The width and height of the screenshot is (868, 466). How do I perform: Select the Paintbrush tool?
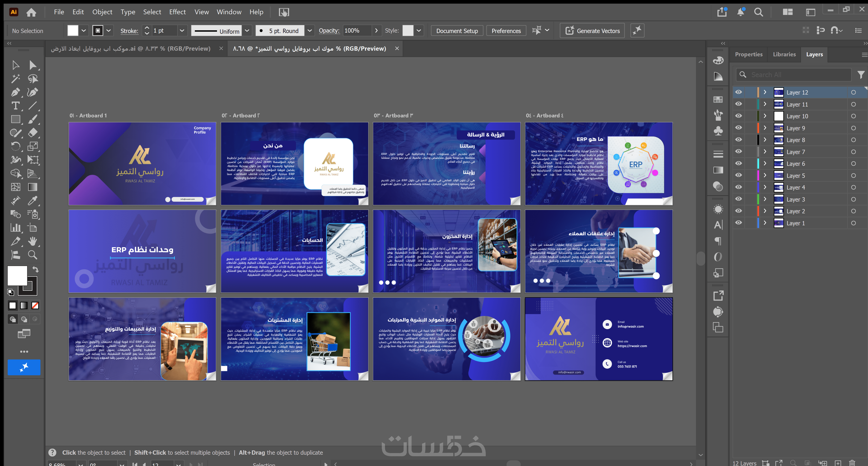pos(33,119)
